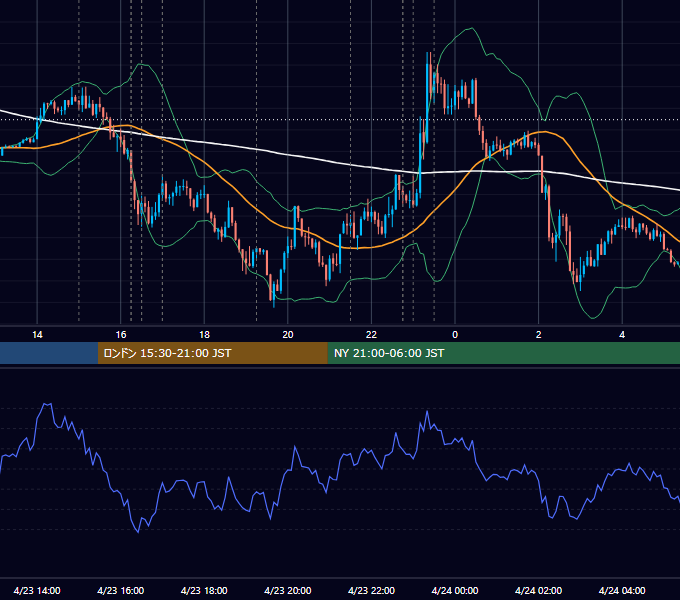The height and width of the screenshot is (600, 680).
Task: Click the 20 hour label on upper chart axis
Action: (288, 335)
